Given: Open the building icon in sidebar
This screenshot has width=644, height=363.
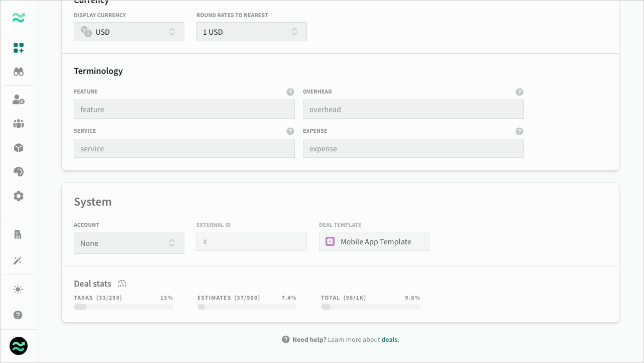Looking at the screenshot, I should pos(19,235).
